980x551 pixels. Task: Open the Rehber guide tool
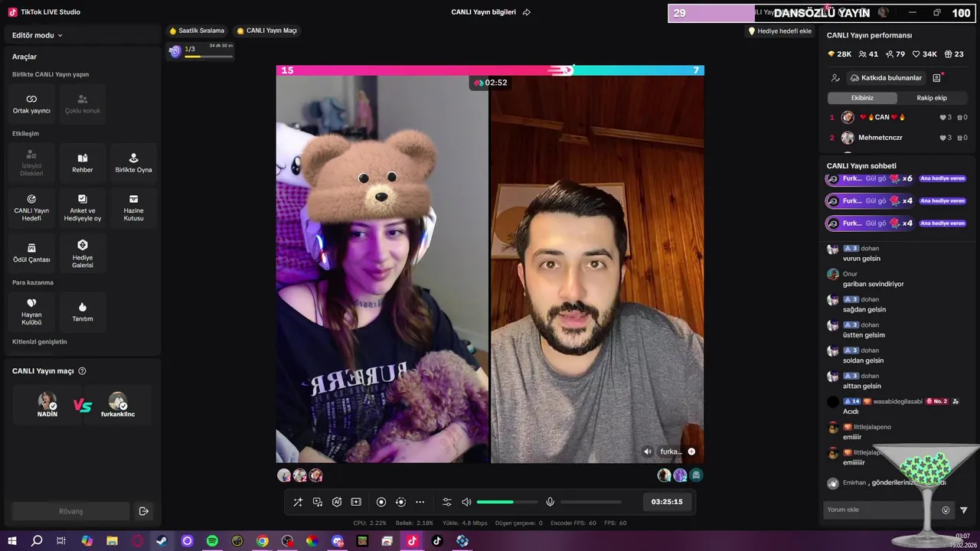[x=83, y=163]
